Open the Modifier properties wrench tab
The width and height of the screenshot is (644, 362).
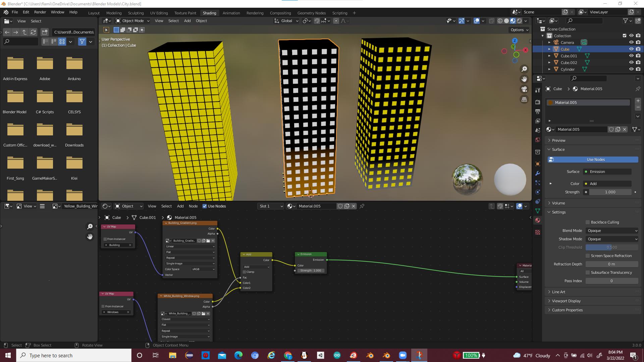coord(538,173)
